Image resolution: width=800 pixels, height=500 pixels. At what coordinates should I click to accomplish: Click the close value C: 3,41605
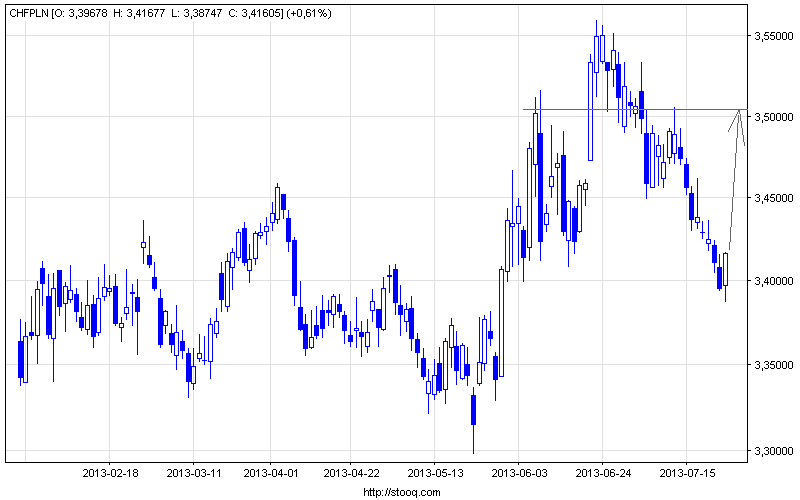256,14
